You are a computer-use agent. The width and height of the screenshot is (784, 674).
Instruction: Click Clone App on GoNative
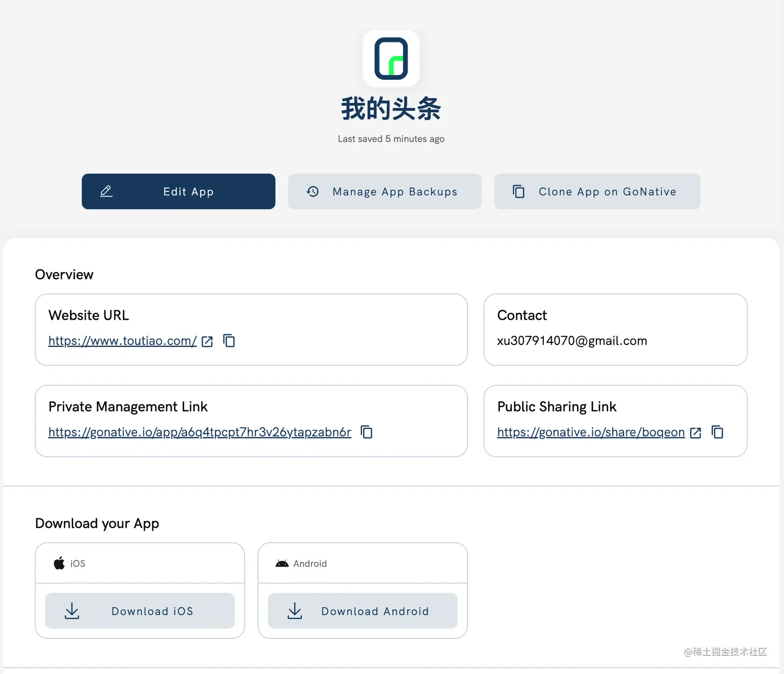click(x=597, y=191)
